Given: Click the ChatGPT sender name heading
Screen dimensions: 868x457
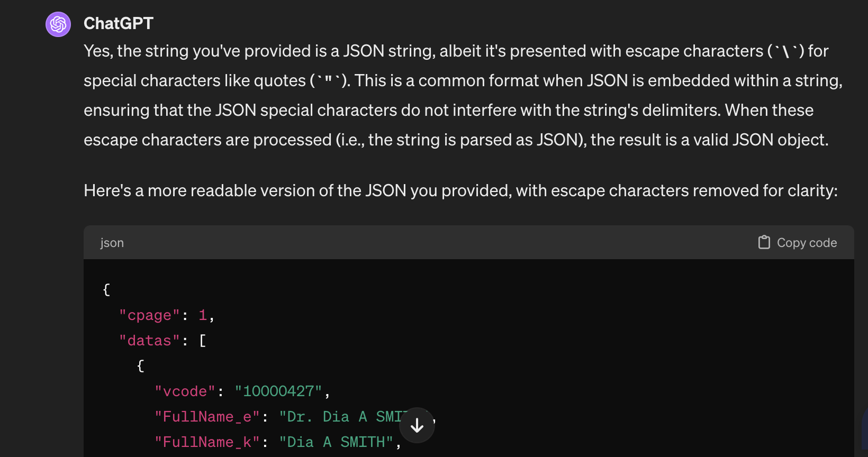Looking at the screenshot, I should pos(119,23).
